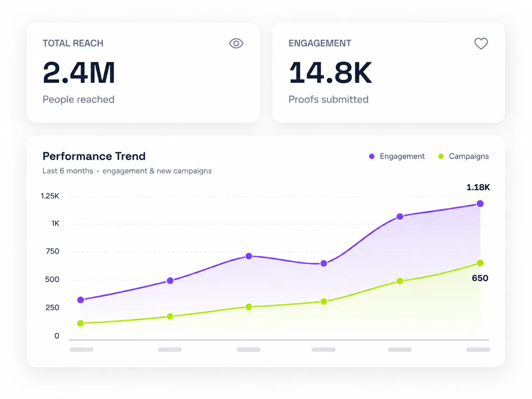Click the 750 y-axis label
This screenshot has width=532, height=399.
coord(52,251)
